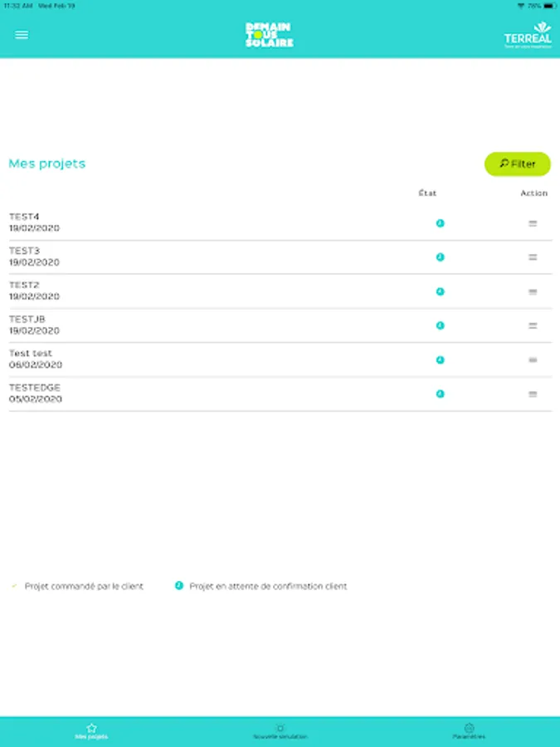
Task: Click the État column header
Action: coord(427,193)
